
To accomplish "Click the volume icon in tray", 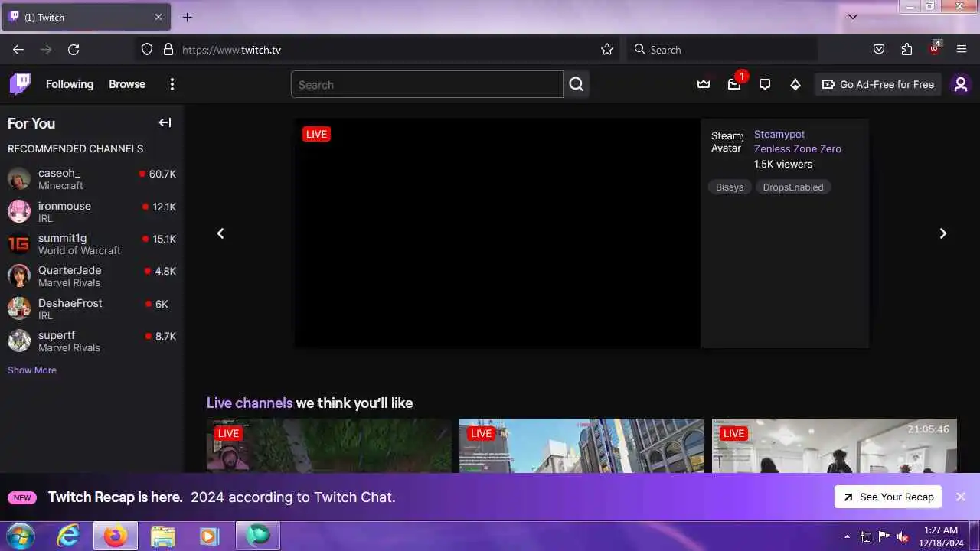I will pyautogui.click(x=903, y=536).
